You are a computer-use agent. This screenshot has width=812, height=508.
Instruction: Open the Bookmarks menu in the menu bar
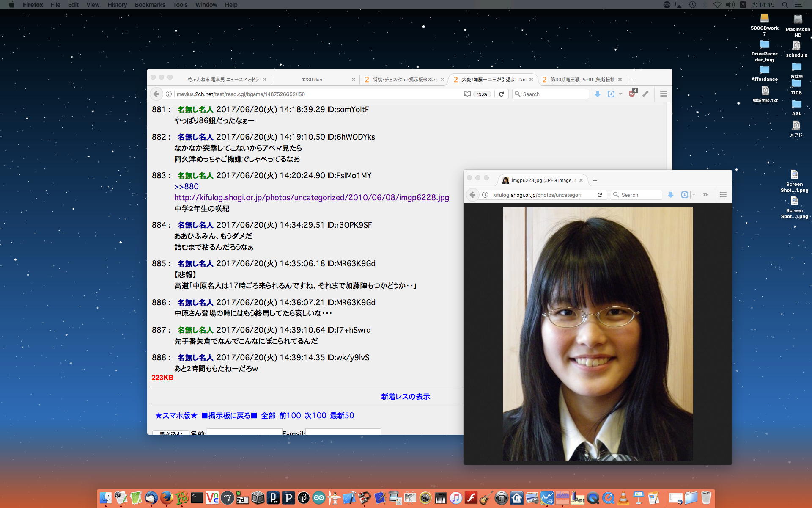[x=150, y=5]
